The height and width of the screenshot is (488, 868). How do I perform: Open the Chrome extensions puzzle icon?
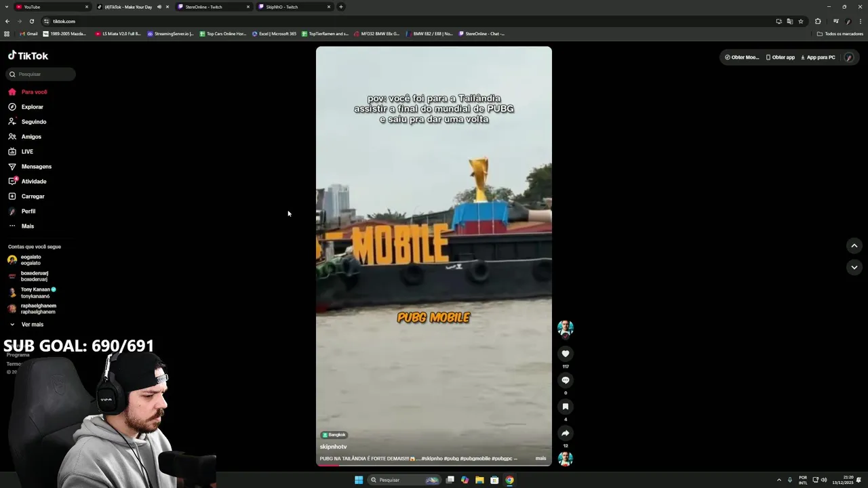coord(818,21)
